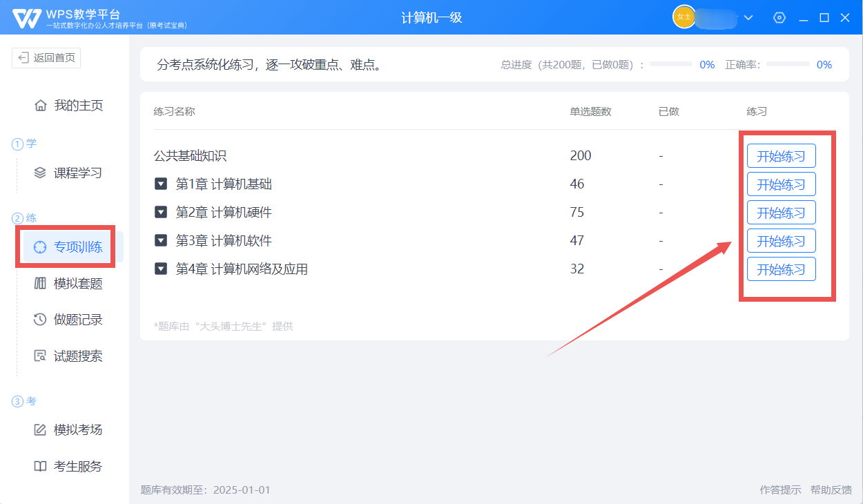Viewport: 863px width, 504px height.
Task: Expand the 第2章 计算机硬件 chapter
Action: (x=161, y=212)
